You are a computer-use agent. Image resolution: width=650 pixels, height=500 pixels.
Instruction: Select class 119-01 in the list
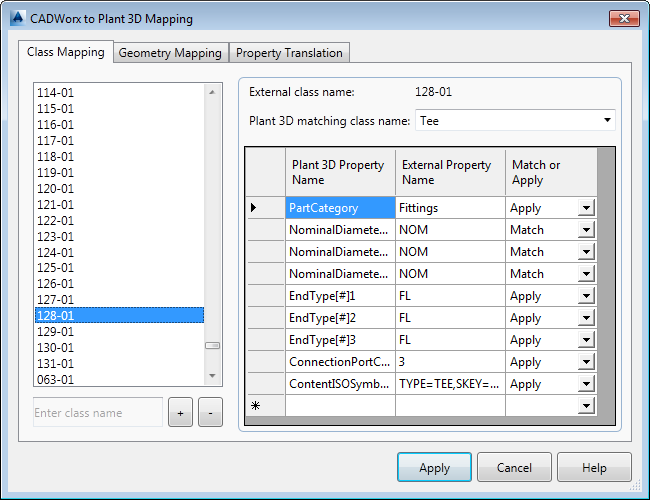[x=119, y=172]
